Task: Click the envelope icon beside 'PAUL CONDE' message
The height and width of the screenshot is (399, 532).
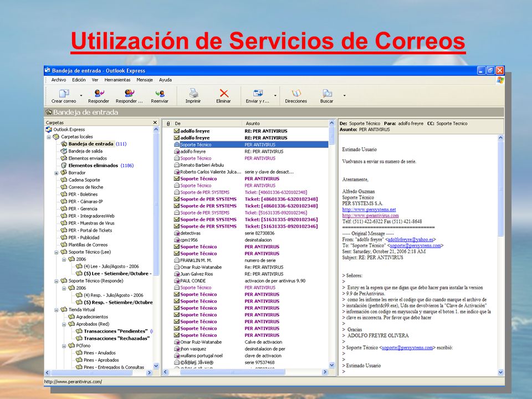Action: pos(176,280)
